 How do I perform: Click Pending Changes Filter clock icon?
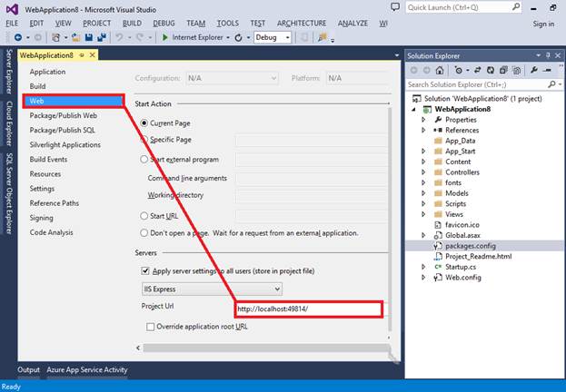click(x=459, y=70)
